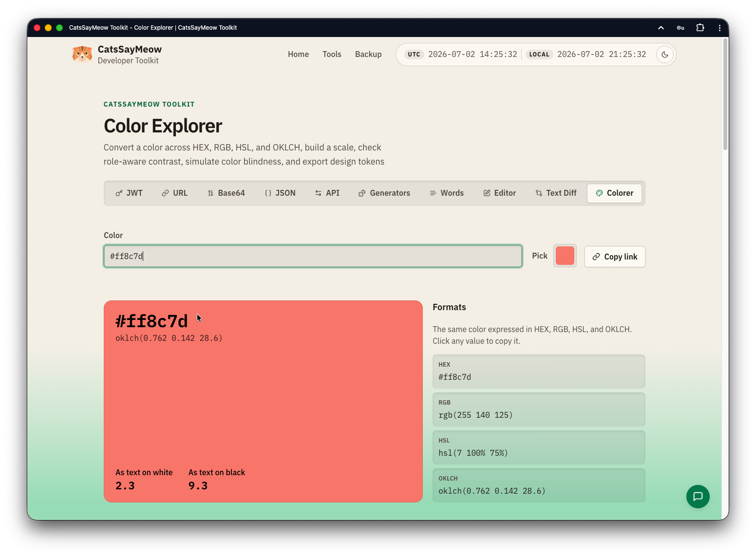The image size is (756, 556).
Task: Open the Pick color swatch
Action: click(565, 256)
